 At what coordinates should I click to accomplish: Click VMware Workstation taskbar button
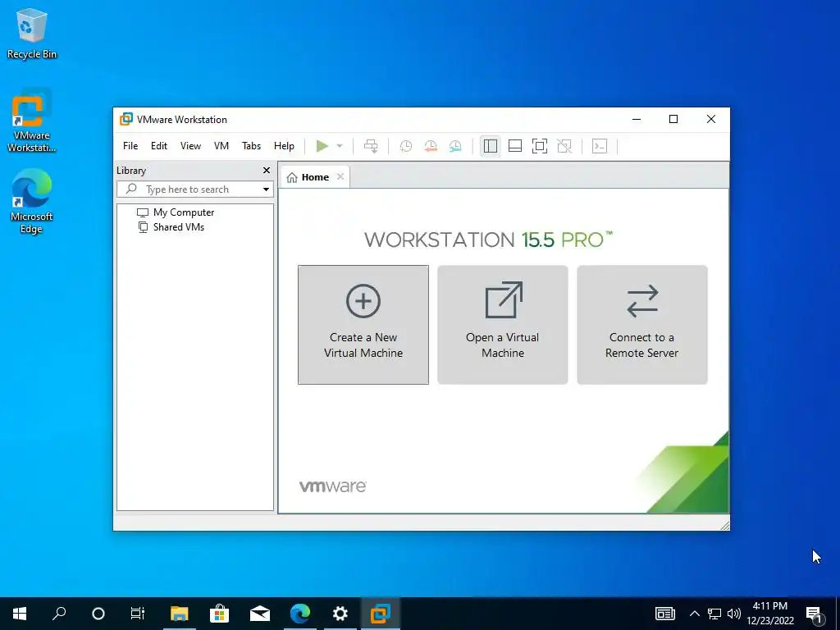point(381,614)
